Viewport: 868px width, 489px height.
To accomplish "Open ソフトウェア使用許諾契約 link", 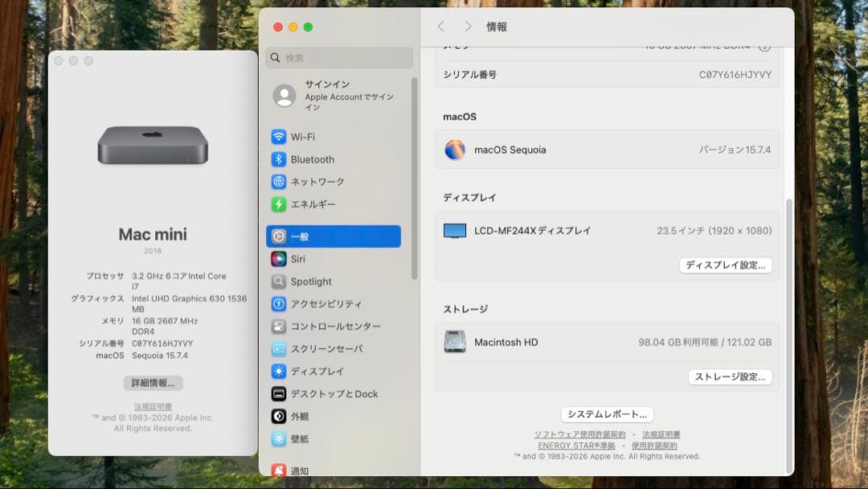I will pos(579,434).
